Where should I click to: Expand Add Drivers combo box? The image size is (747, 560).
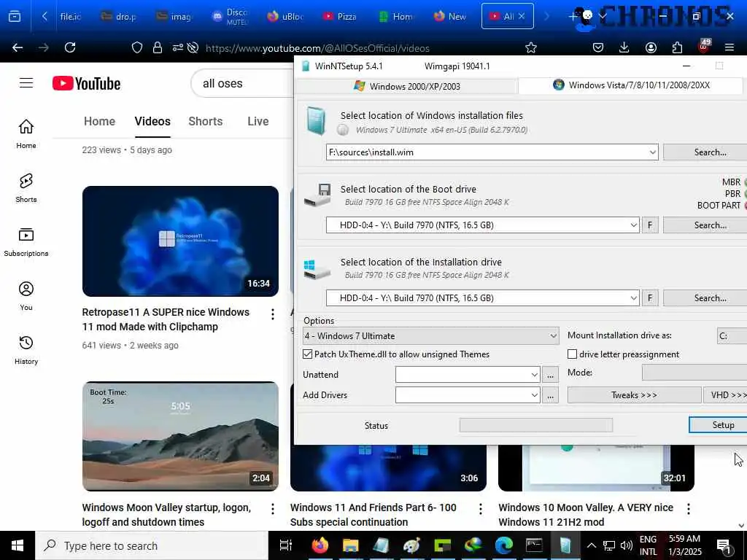point(534,395)
